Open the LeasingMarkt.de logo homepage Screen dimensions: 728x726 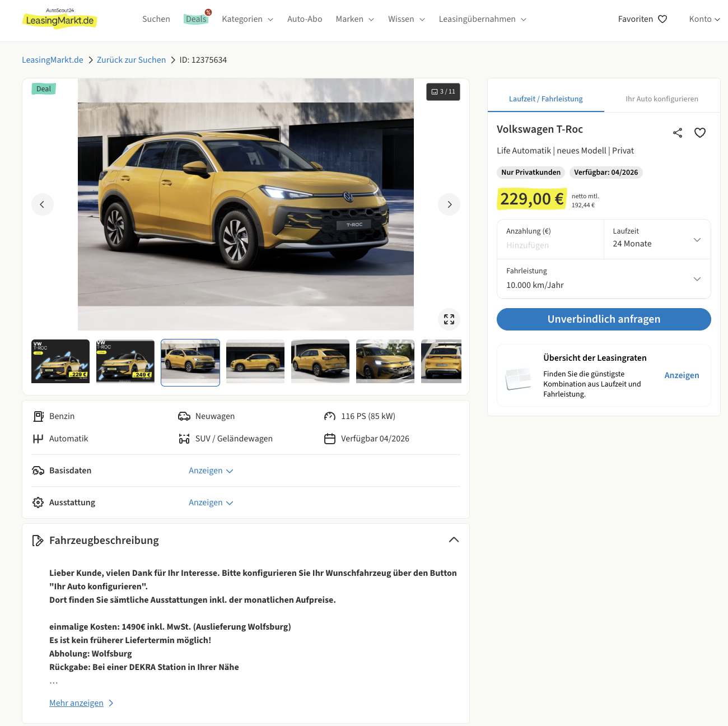(x=60, y=20)
